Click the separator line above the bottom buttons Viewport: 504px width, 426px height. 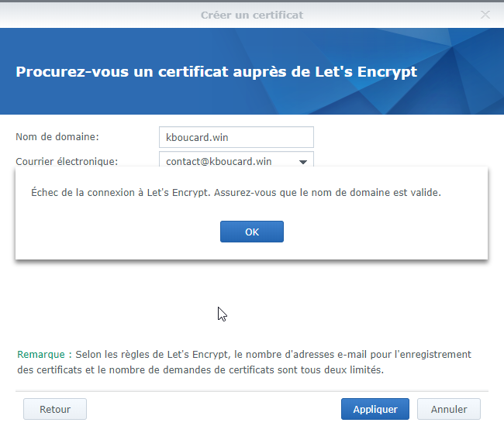(251, 391)
